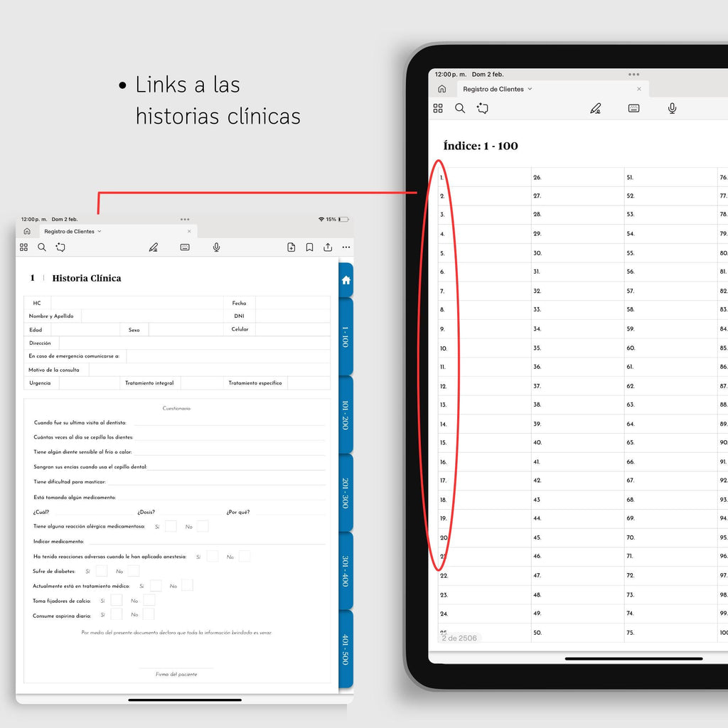Select the Pen writing tool
Image resolution: width=728 pixels, height=728 pixels.
coord(154,247)
